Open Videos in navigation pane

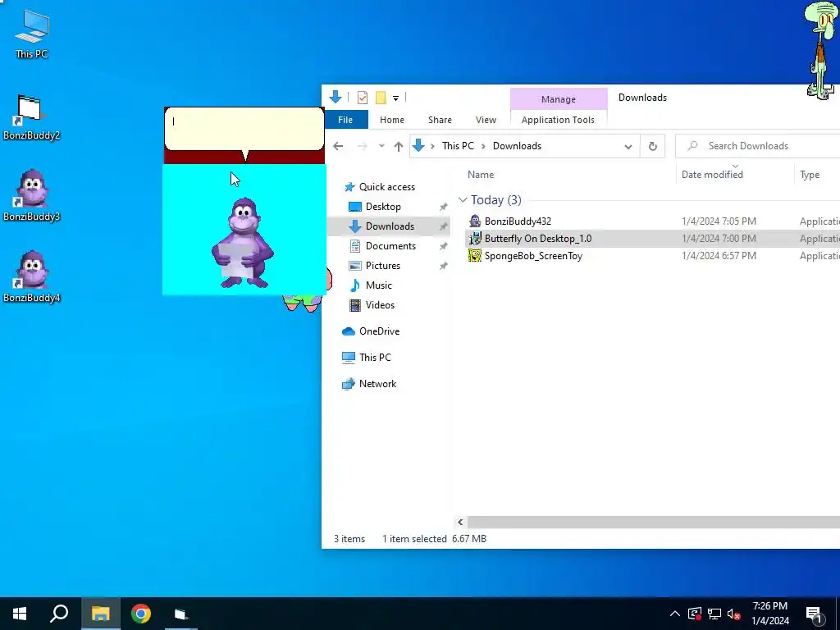point(380,305)
